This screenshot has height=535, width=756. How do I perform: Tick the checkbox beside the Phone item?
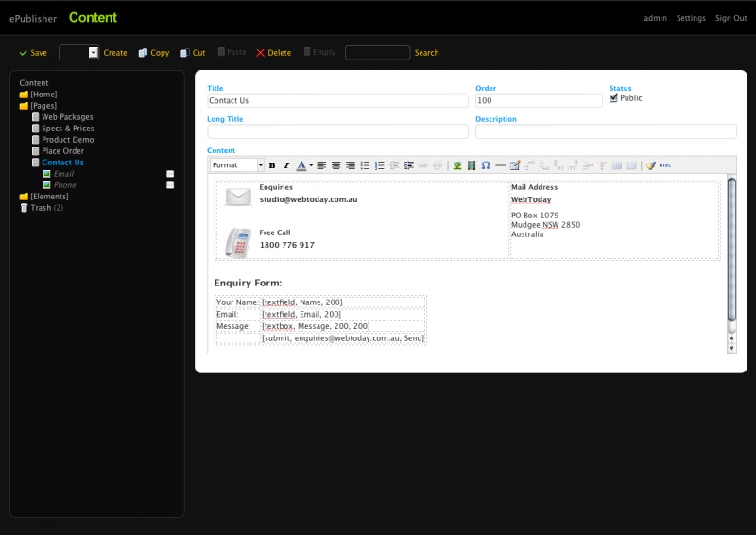tap(170, 185)
